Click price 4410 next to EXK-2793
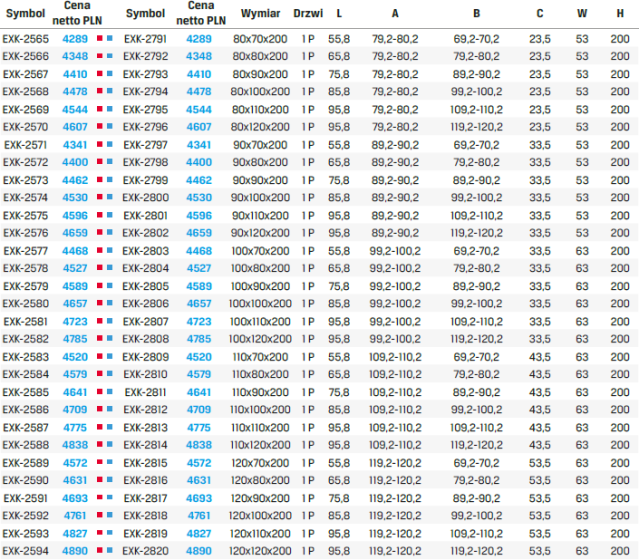The height and width of the screenshot is (560, 639). 199,74
